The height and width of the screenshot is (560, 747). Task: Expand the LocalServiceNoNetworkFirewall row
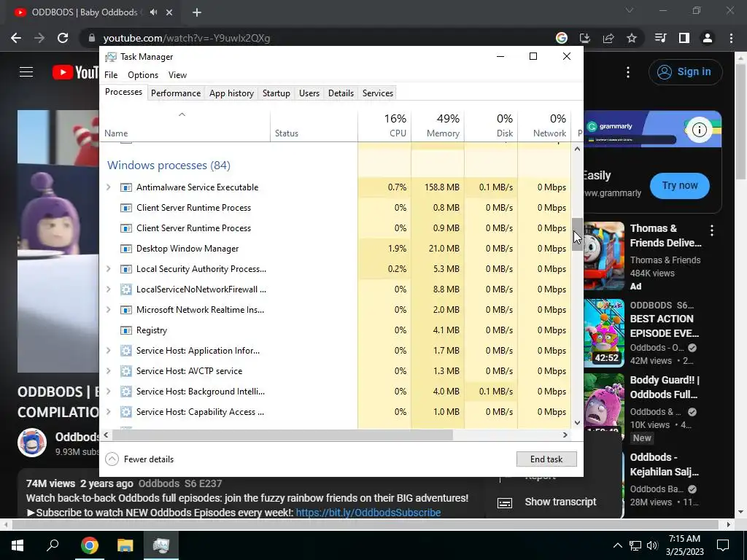click(x=108, y=289)
